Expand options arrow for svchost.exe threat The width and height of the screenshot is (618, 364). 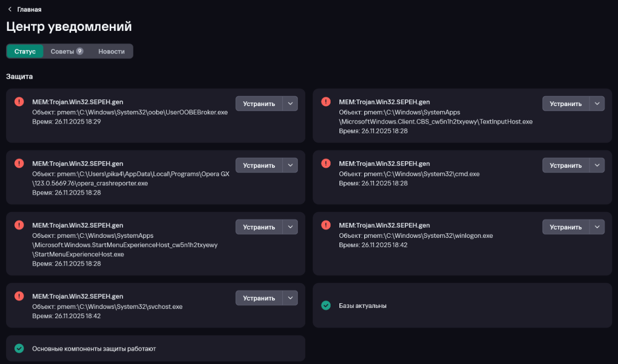(290, 298)
